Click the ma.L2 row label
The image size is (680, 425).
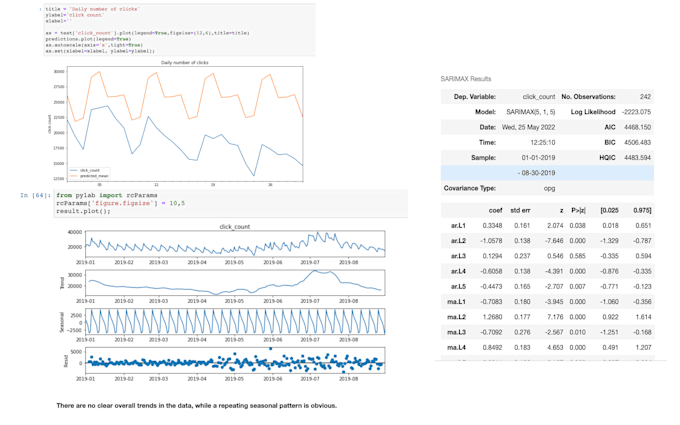click(x=458, y=317)
